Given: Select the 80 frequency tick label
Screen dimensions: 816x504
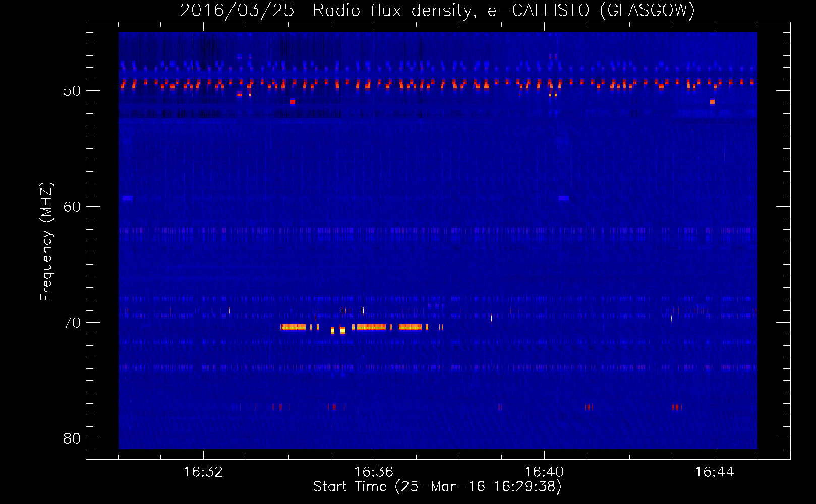Looking at the screenshot, I should (72, 438).
